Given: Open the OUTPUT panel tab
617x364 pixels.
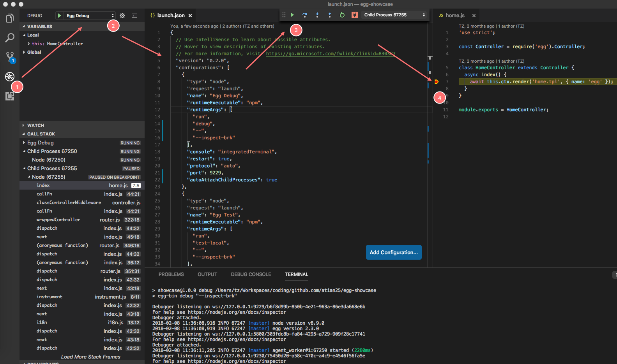Looking at the screenshot, I should [x=207, y=274].
